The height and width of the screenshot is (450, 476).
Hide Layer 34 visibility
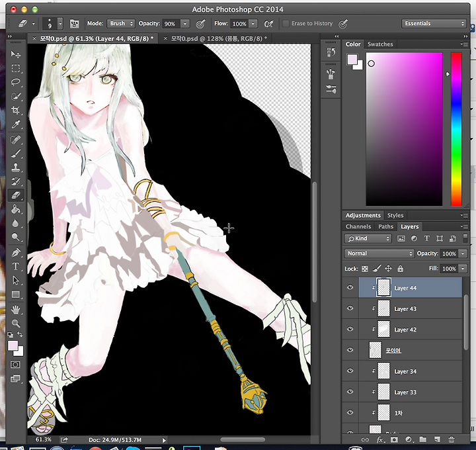[x=350, y=371]
